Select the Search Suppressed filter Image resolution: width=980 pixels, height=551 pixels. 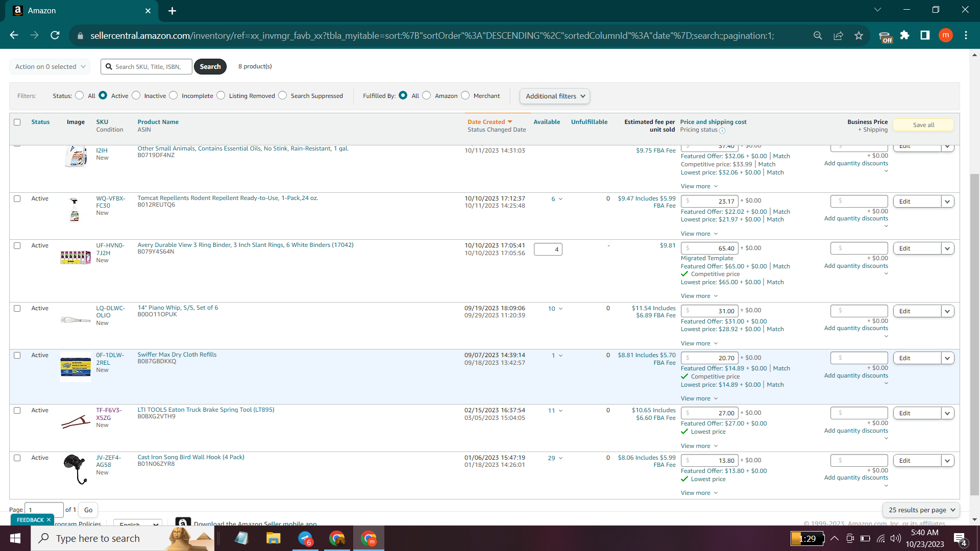283,95
